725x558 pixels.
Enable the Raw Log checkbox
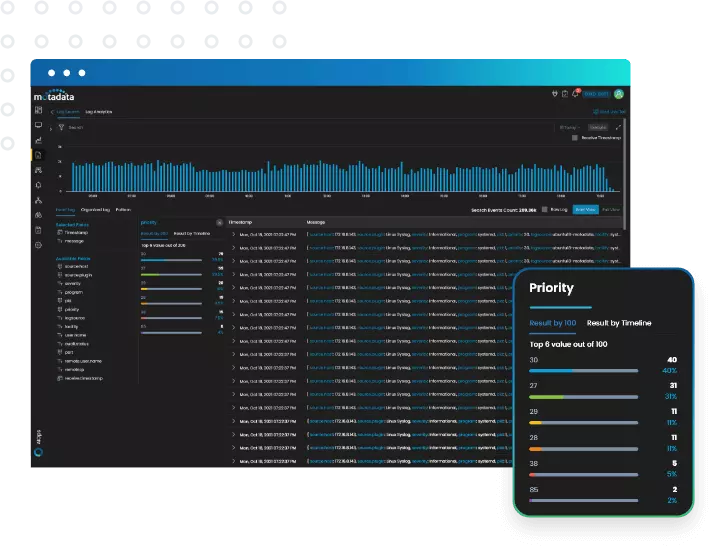point(544,210)
